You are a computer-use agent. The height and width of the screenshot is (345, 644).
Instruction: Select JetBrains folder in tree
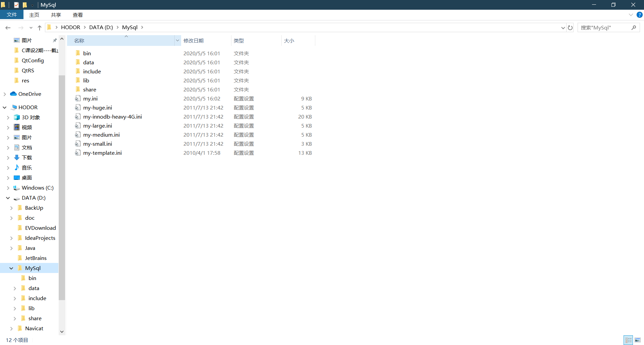click(36, 258)
